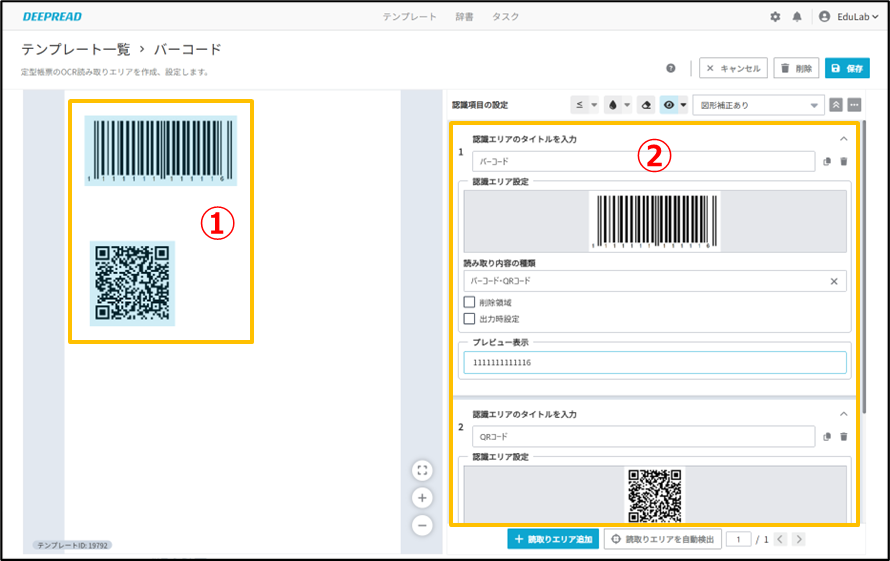
Task: Select QR code region on the canvas
Action: pos(132,283)
